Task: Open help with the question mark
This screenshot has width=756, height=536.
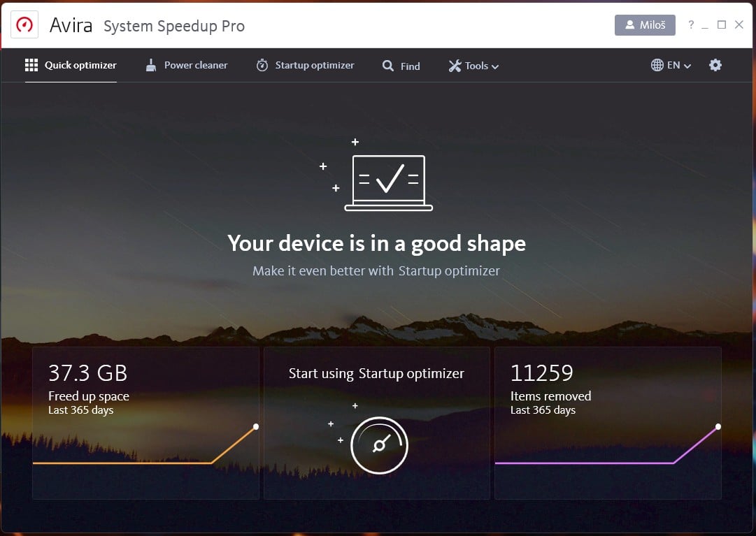Action: click(691, 24)
